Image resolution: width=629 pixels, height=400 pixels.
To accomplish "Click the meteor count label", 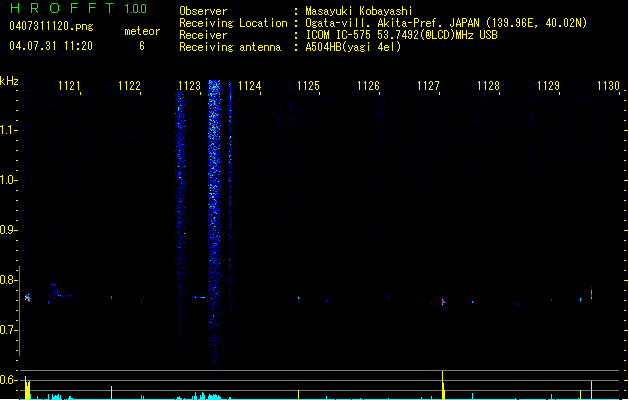I will point(142,31).
